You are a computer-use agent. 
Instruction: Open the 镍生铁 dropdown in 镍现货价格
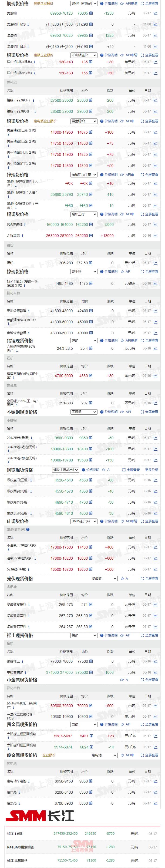coord(84,271)
